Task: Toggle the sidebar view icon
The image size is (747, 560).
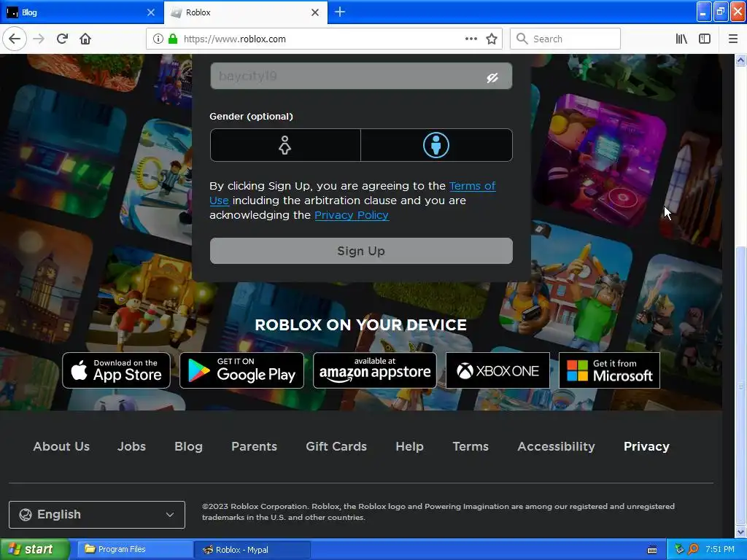Action: click(705, 39)
